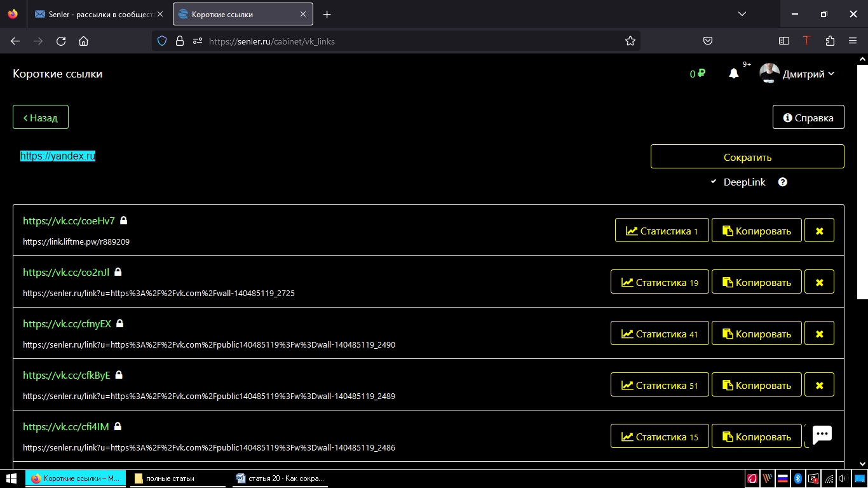868x488 pixels.
Task: Click the notification bell icon
Action: pyautogui.click(x=734, y=74)
